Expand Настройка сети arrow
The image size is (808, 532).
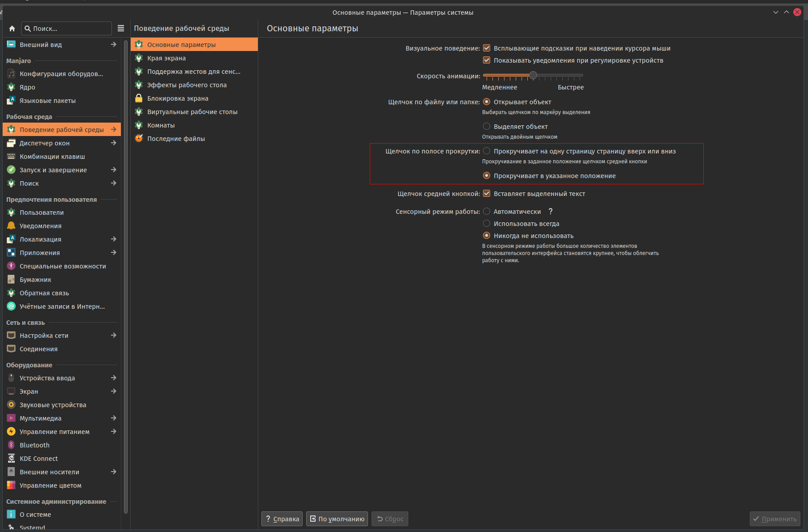click(x=113, y=336)
